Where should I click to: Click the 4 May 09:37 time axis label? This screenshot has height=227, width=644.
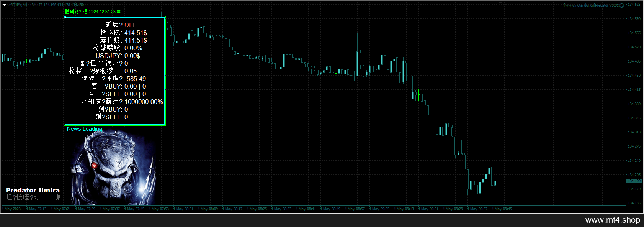coord(477,209)
